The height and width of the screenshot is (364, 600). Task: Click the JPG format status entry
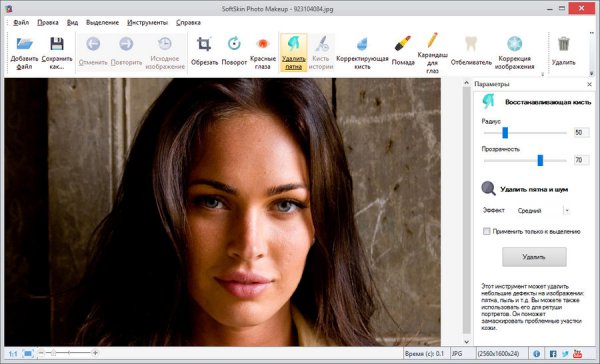(457, 354)
